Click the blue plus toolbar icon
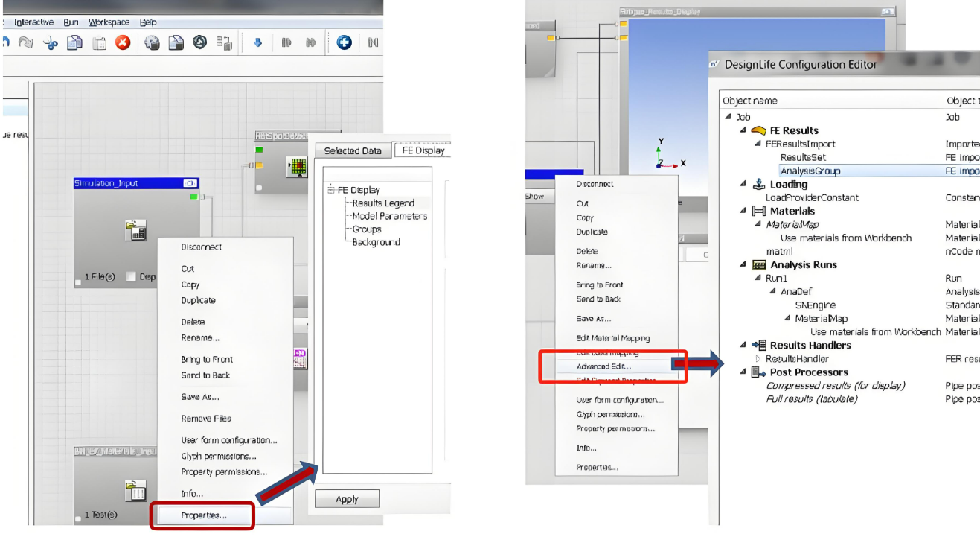The width and height of the screenshot is (980, 537). tap(344, 43)
